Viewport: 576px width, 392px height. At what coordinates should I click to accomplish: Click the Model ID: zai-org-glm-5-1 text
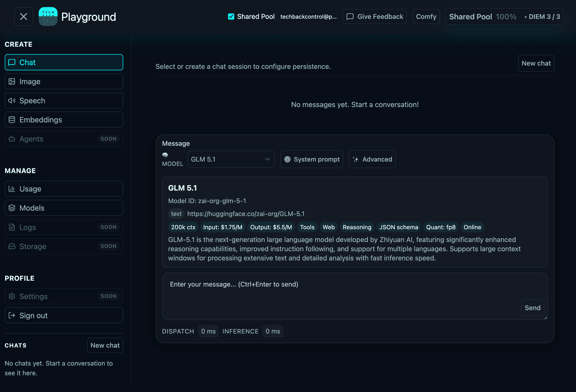207,201
